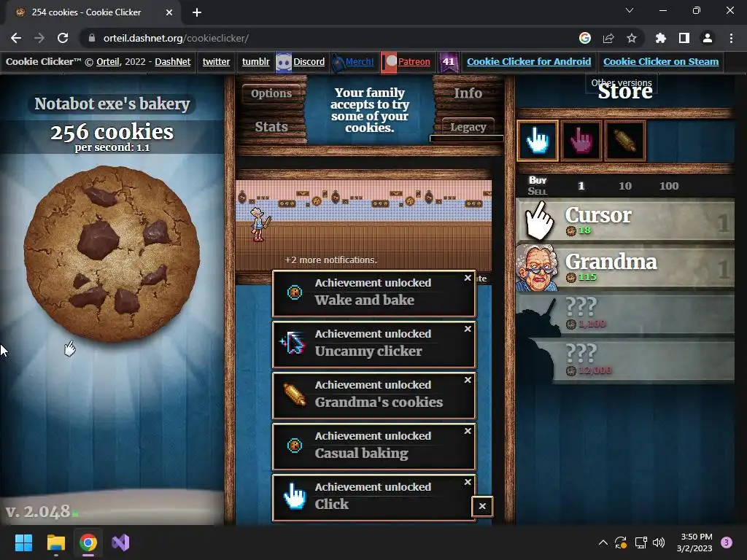Click the Uncanny clicker achievement icon

(293, 343)
